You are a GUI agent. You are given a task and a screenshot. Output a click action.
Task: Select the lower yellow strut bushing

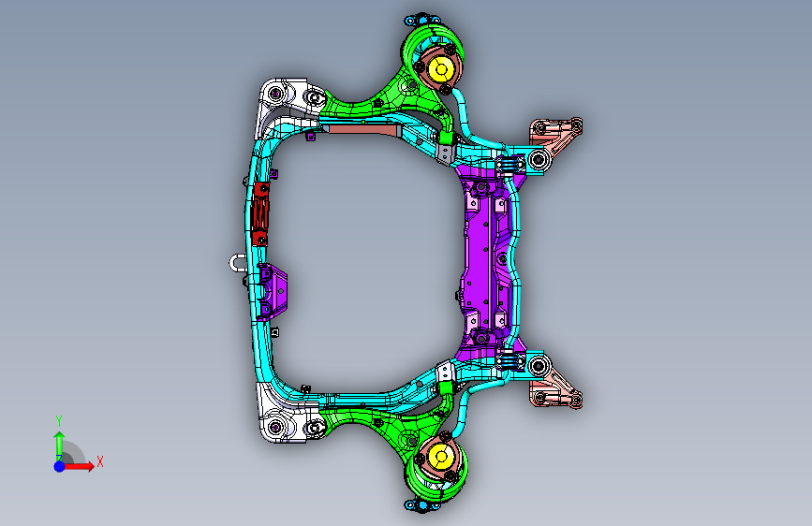pos(441,457)
